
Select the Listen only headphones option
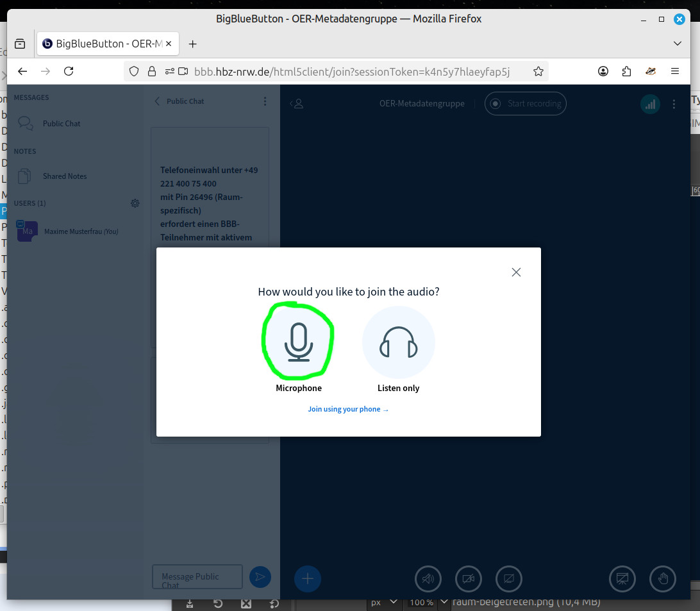pos(398,342)
